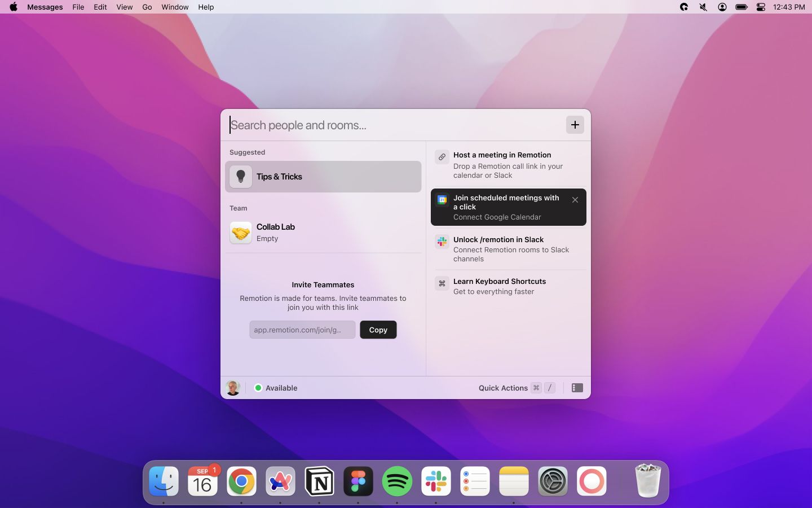Click the 12:43 PM clock
Screen dimensions: 812x508
[x=789, y=7]
